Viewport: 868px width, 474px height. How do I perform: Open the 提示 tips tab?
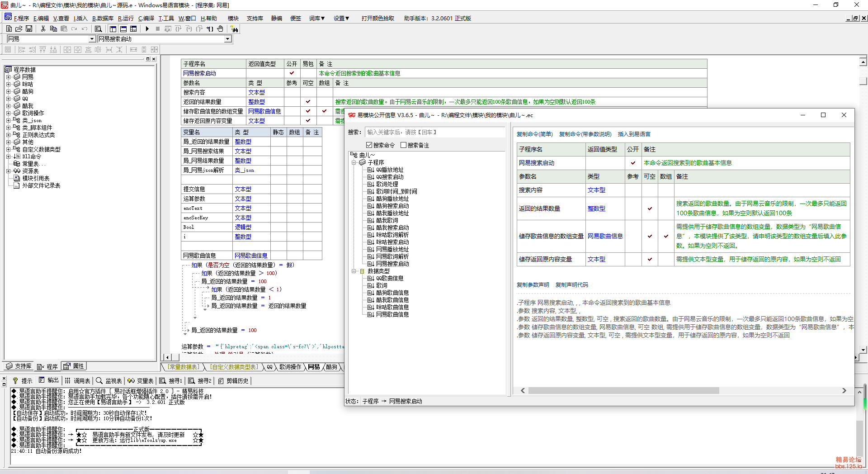point(22,381)
